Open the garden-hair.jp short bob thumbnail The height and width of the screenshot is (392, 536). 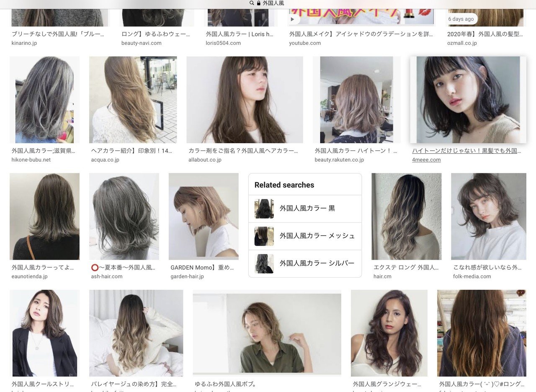click(204, 217)
